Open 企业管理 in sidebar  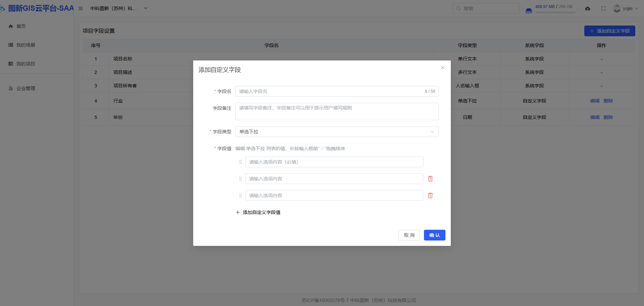point(26,88)
